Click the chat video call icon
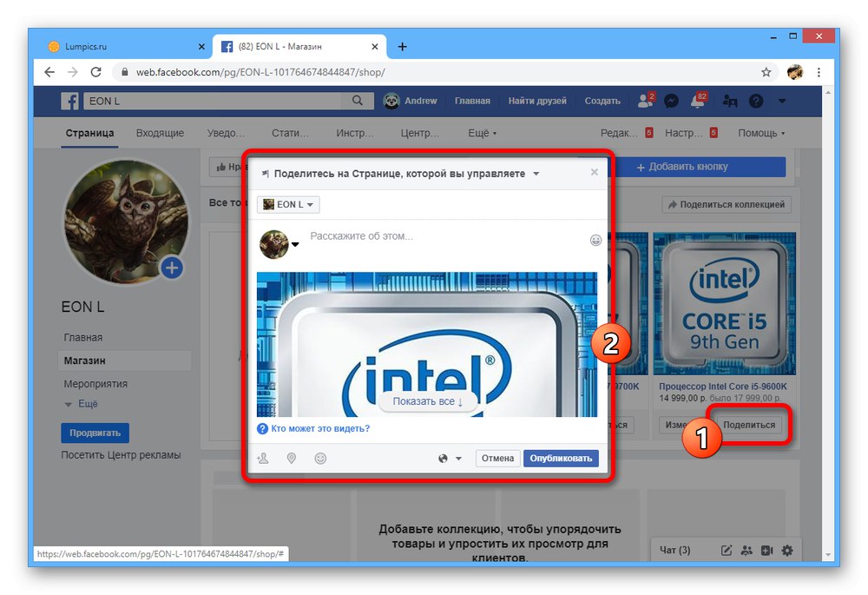Image resolution: width=868 pixels, height=595 pixels. (x=766, y=550)
